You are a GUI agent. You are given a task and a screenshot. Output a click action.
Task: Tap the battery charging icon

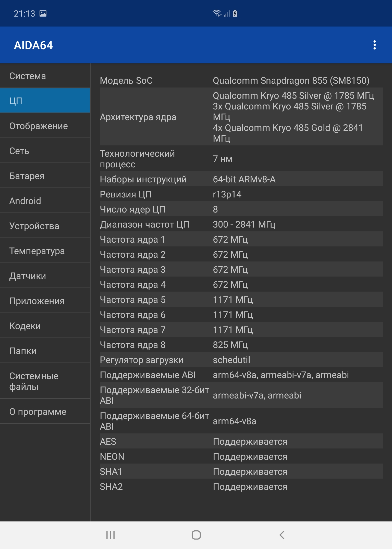[235, 13]
